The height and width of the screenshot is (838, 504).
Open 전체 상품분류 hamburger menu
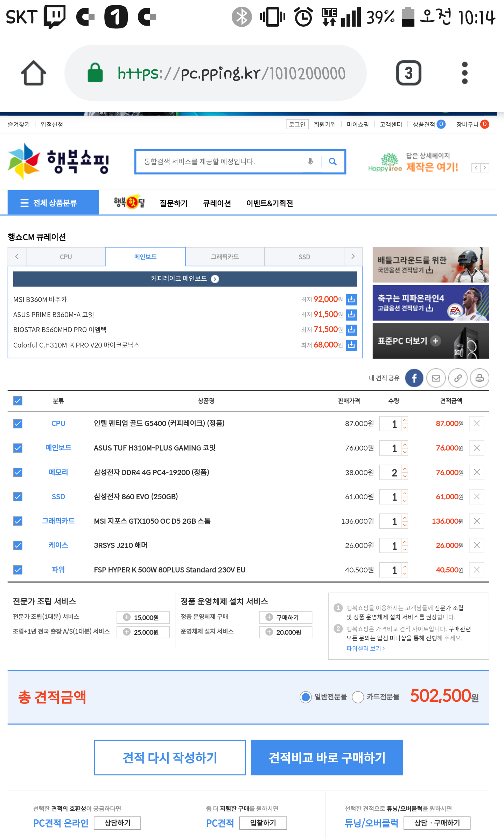click(x=53, y=203)
